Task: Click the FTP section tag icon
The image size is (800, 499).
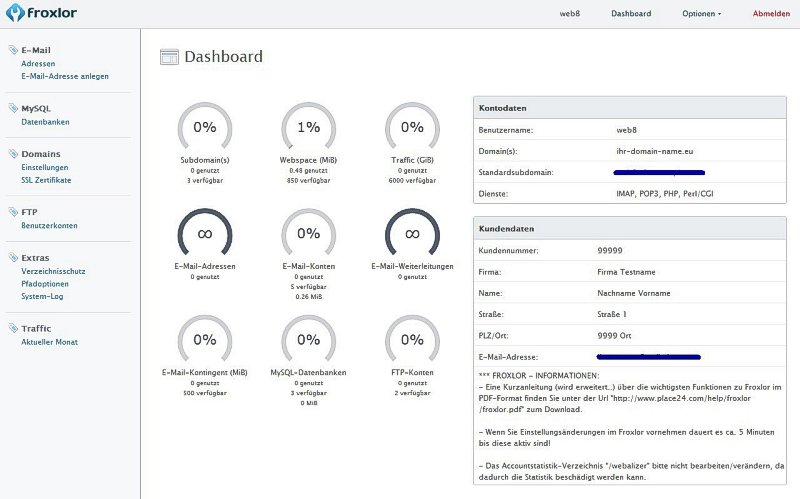Action: pyautogui.click(x=12, y=212)
